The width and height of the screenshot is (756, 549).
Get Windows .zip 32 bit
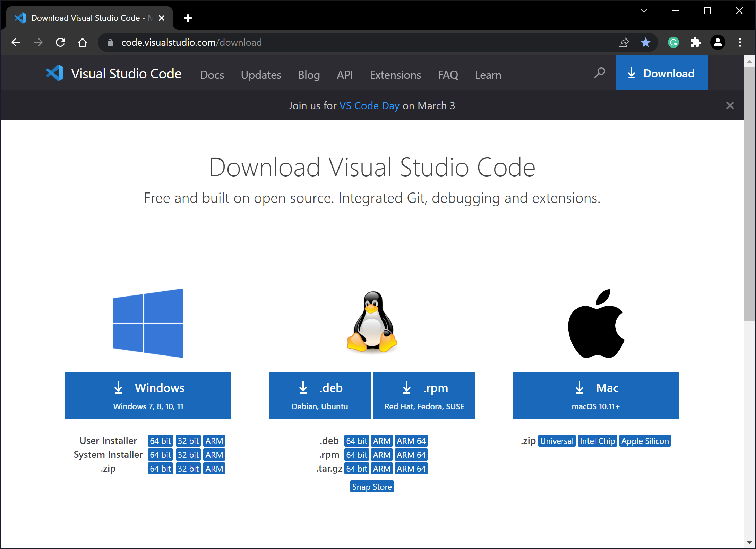pyautogui.click(x=188, y=469)
